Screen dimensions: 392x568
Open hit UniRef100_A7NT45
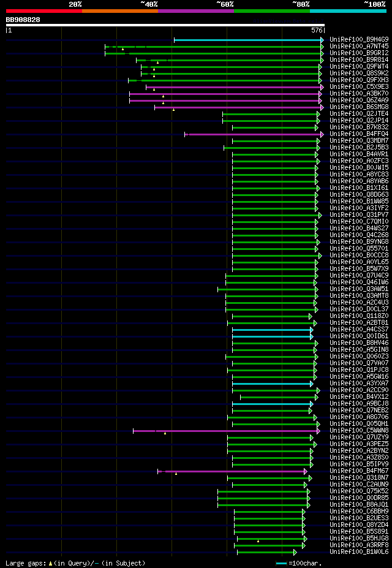[x=360, y=46]
